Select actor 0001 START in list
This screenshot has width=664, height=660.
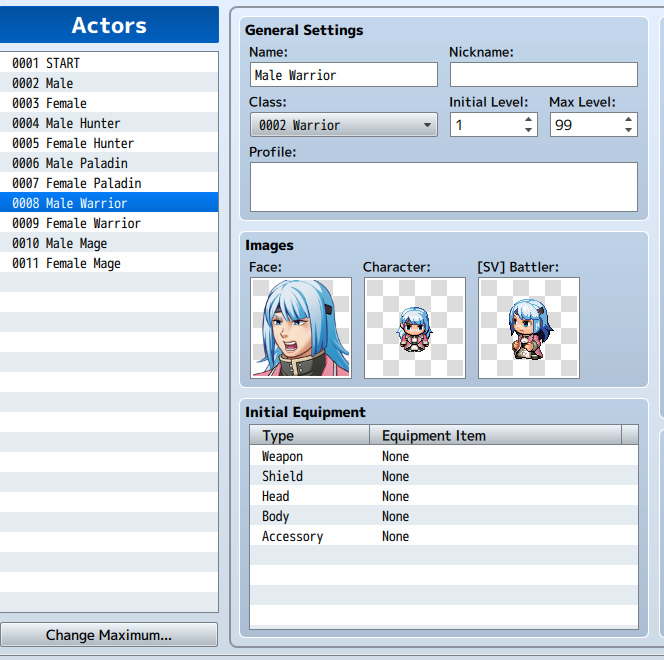109,63
